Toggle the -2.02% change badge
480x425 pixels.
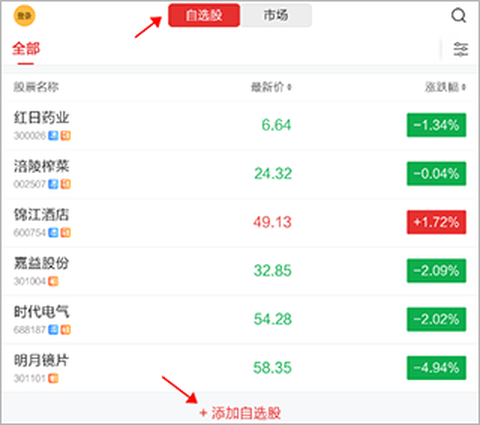[x=436, y=319]
